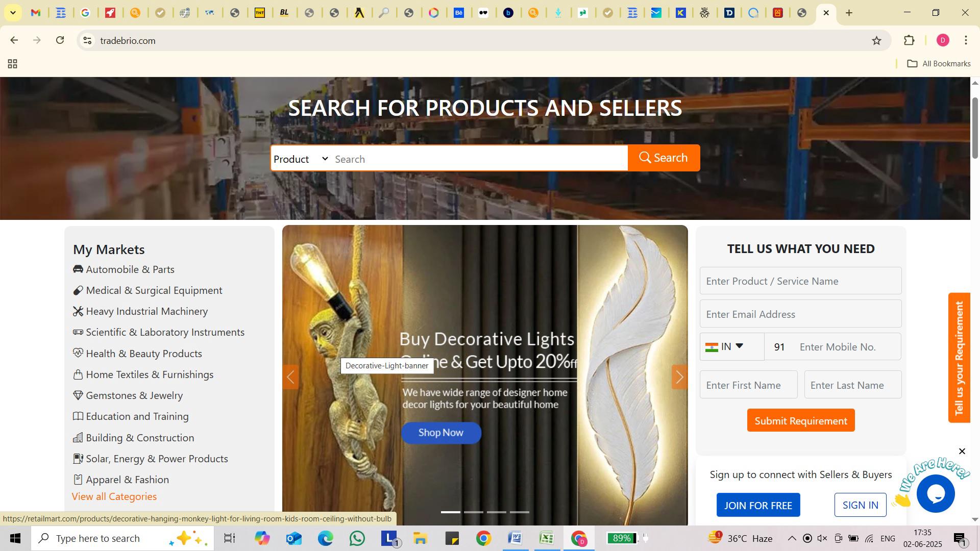Click the page vertical scrollbar thumb
The image size is (980, 551).
pyautogui.click(x=974, y=128)
